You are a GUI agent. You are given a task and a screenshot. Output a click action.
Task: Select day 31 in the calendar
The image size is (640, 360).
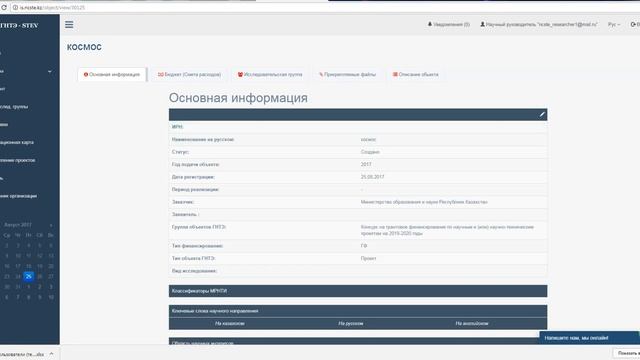[x=18, y=287]
